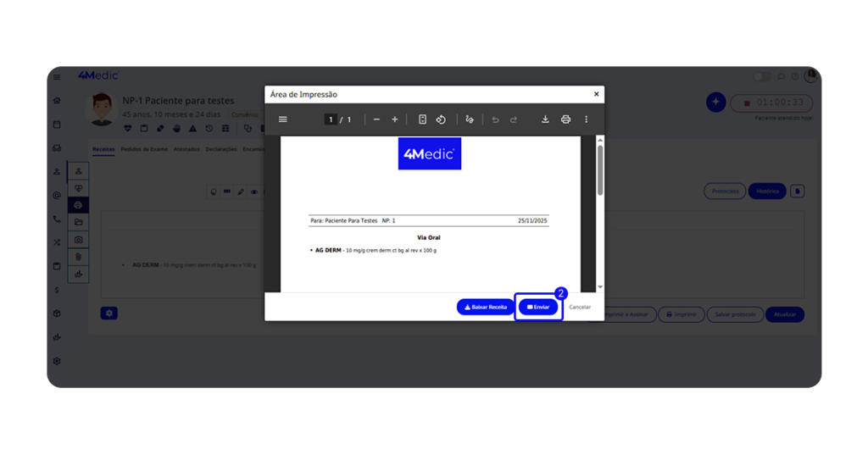Zoom in with the plus icon
The height and width of the screenshot is (455, 868).
click(395, 119)
